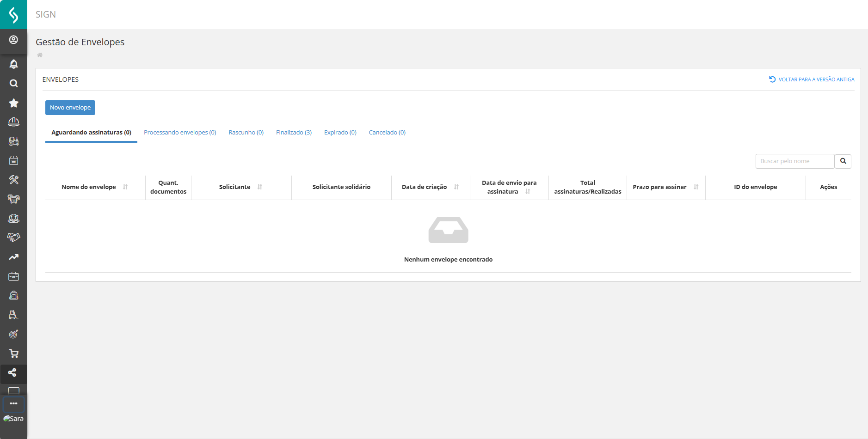The image size is (868, 439).
Task: Open the sidebar search magnifier
Action: click(x=13, y=83)
